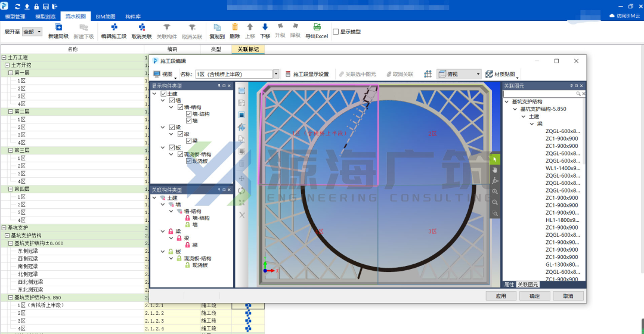This screenshot has height=334, width=644.
Task: Click the zoom-out magnifier in the viewport
Action: click(x=495, y=203)
